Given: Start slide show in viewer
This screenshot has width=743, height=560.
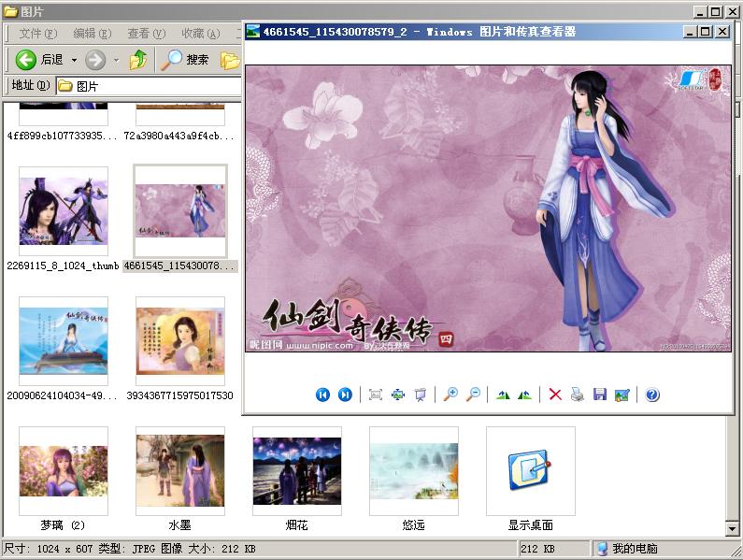Looking at the screenshot, I should pyautogui.click(x=421, y=395).
